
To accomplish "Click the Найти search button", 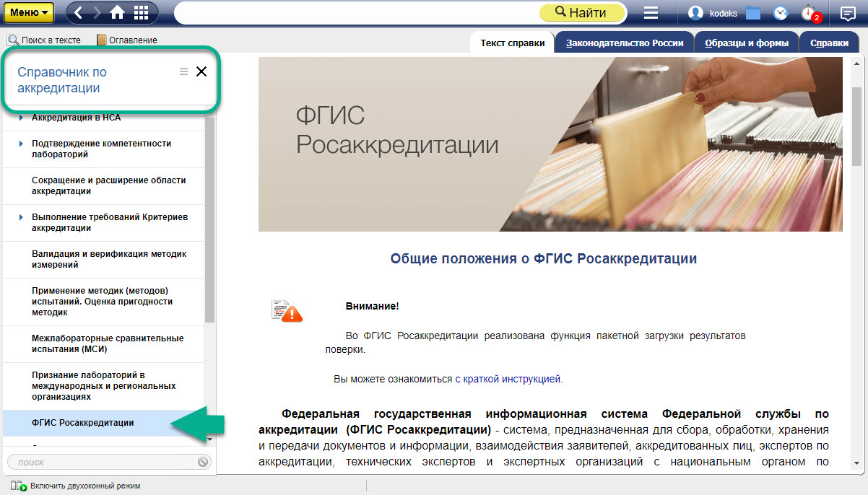I will 582,13.
